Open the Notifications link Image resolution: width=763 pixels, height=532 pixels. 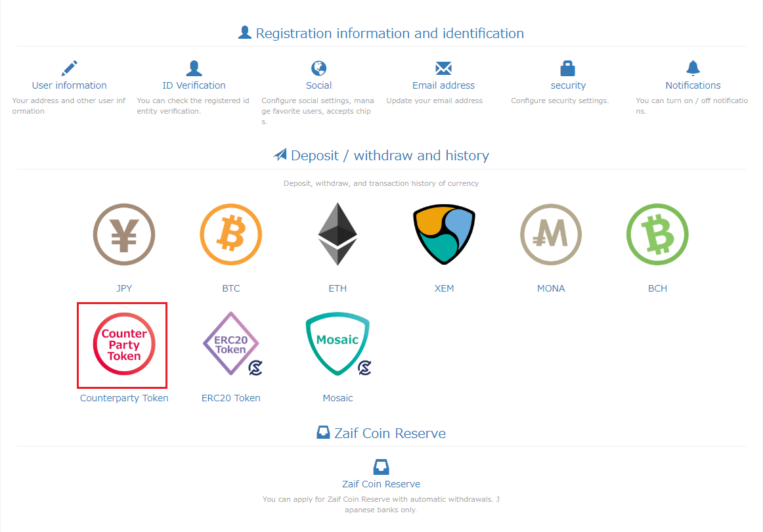coord(693,85)
